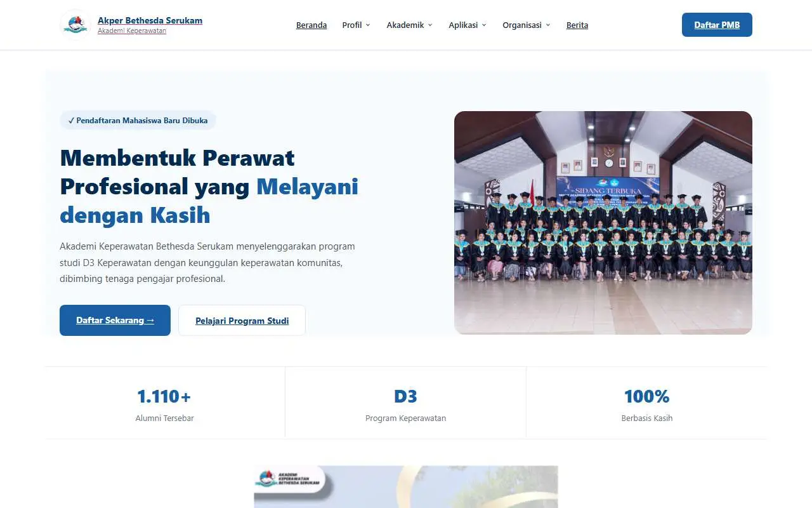Viewport: 812px width, 508px height.
Task: Select the D3 Program Keperawatan statistic
Action: point(406,403)
